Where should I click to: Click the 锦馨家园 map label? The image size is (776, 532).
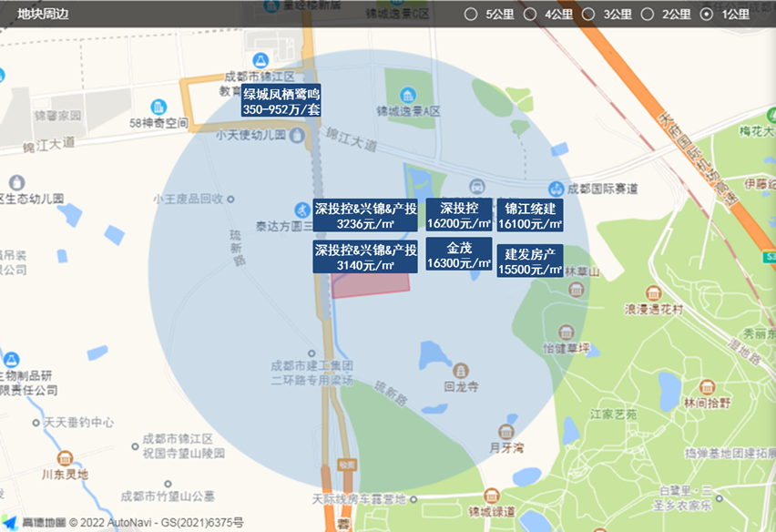coord(58,116)
